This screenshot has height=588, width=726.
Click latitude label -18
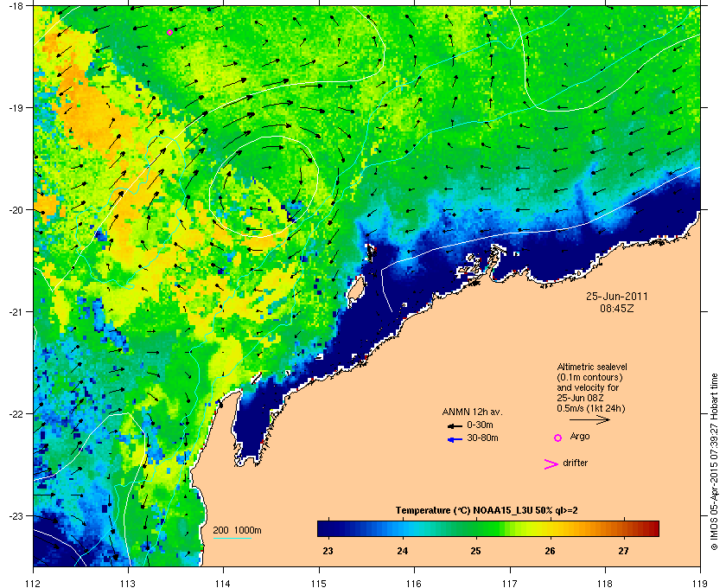point(15,5)
